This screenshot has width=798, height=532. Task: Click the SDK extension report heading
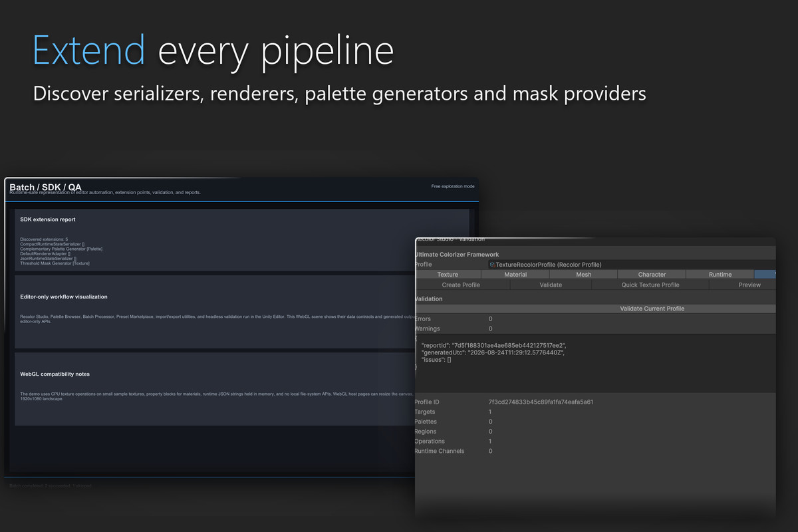pos(48,219)
